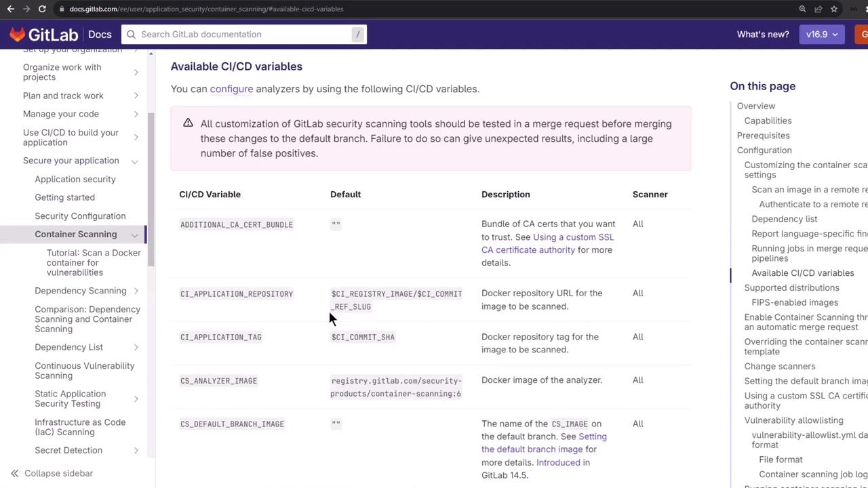Click the slash shortcut badge in search

coord(357,35)
